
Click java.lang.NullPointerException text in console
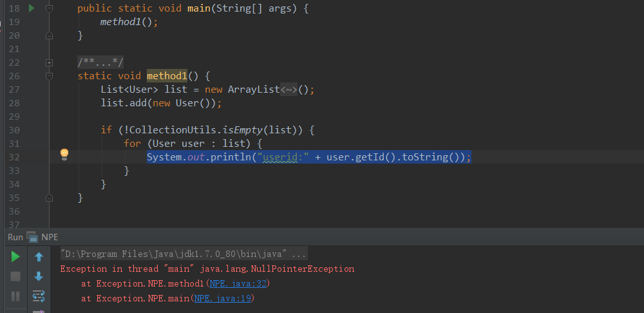pos(277,269)
